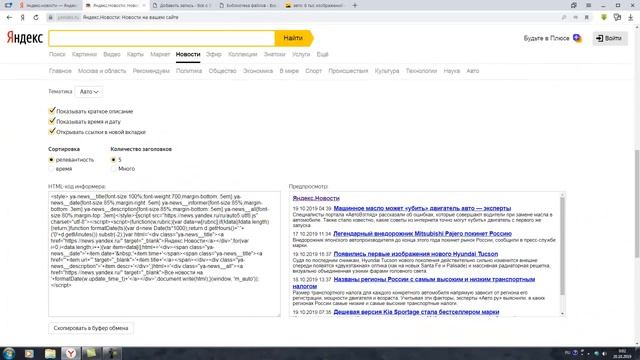This screenshot has width=640, height=360.
Task: Open the Kia Sportage headline link
Action: point(416,312)
